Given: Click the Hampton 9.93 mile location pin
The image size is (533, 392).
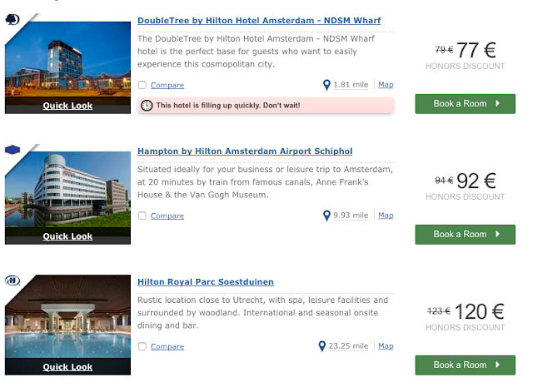Looking at the screenshot, I should (327, 216).
